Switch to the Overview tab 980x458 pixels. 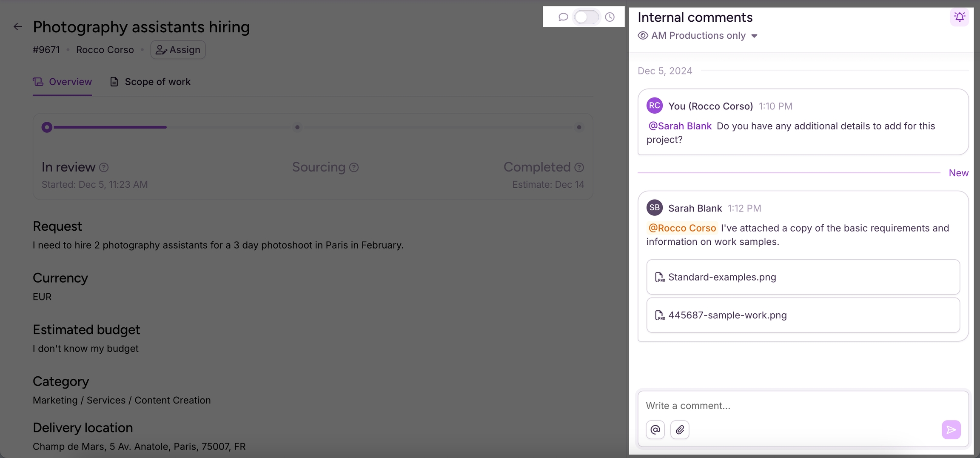click(63, 82)
